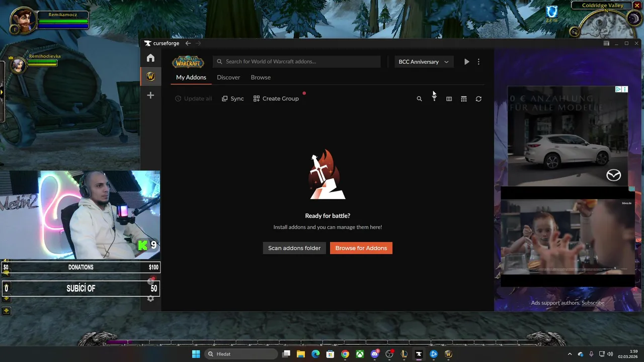Open the three-dot more options menu
The width and height of the screenshot is (644, 362).
pos(478,62)
